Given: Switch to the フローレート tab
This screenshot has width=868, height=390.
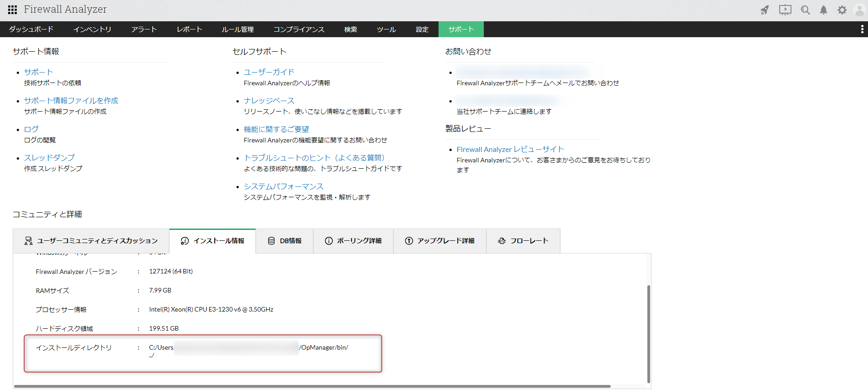Looking at the screenshot, I should (x=523, y=241).
